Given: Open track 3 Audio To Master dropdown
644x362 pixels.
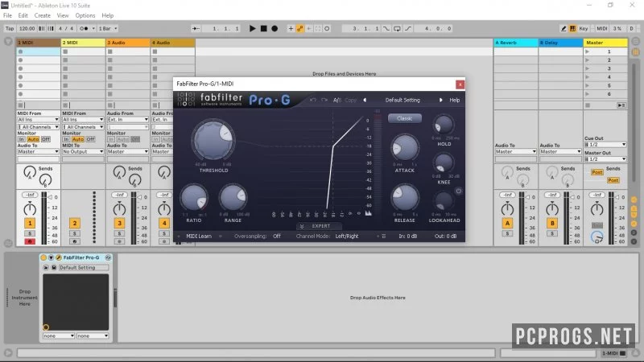Looking at the screenshot, I should [128, 151].
